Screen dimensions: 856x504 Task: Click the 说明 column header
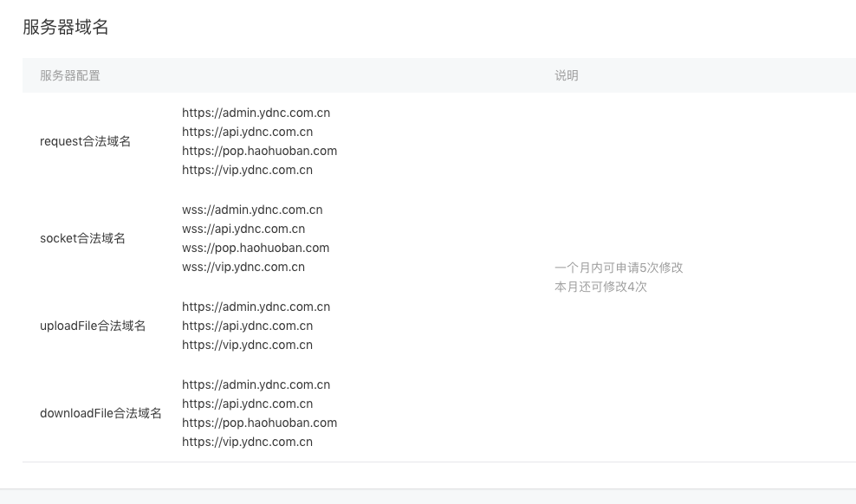566,75
